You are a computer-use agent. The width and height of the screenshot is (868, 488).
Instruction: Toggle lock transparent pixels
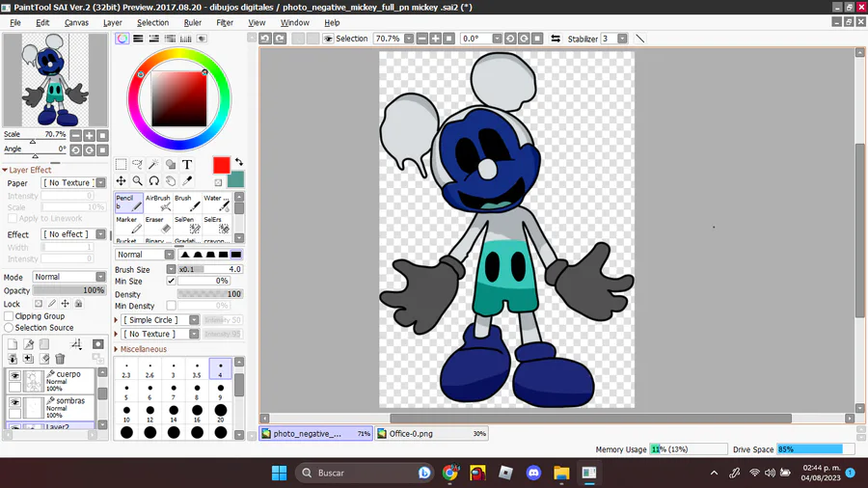[x=39, y=304]
